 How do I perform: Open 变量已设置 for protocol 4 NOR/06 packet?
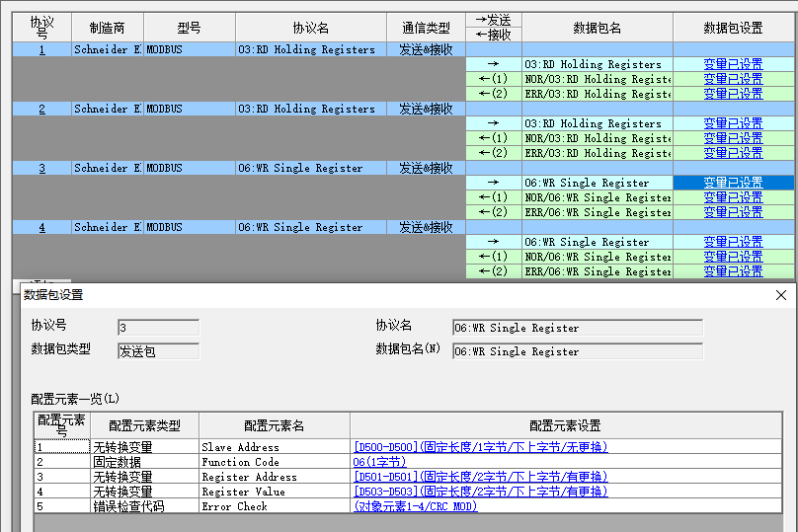[x=733, y=257]
